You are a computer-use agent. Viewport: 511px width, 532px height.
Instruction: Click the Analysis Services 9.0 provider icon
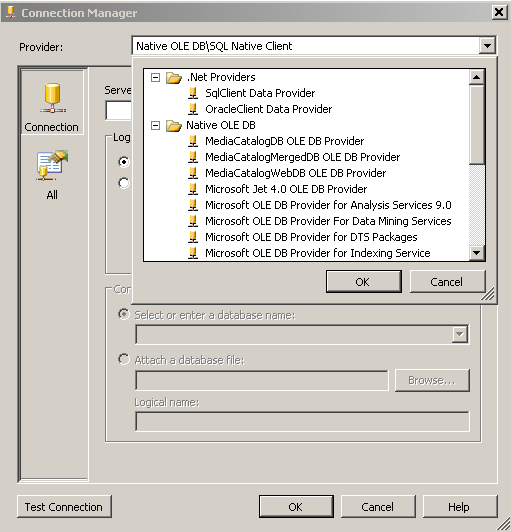pos(193,205)
